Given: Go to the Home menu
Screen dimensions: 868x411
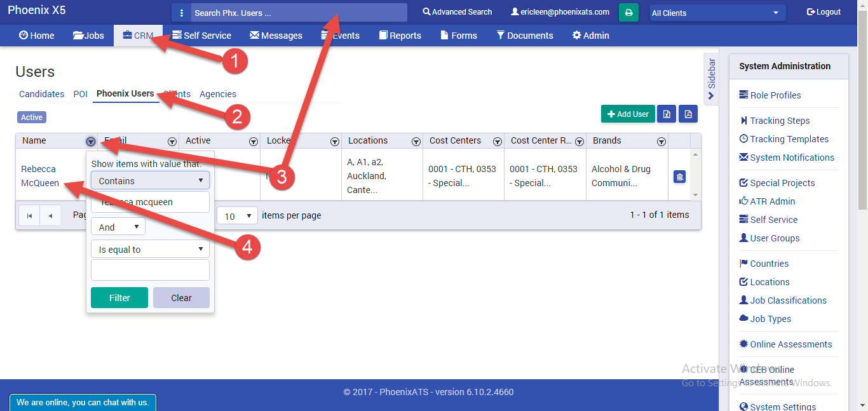Looking at the screenshot, I should pos(37,36).
